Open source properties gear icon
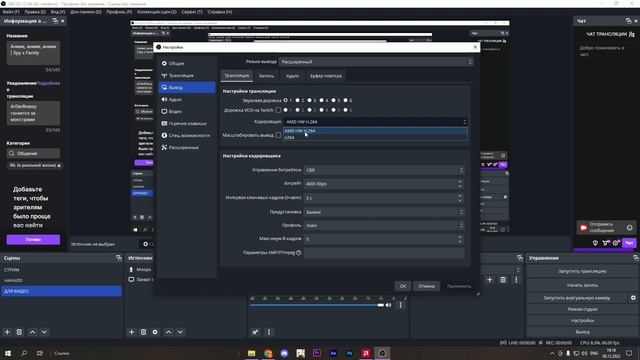640x360 pixels. tap(155, 332)
